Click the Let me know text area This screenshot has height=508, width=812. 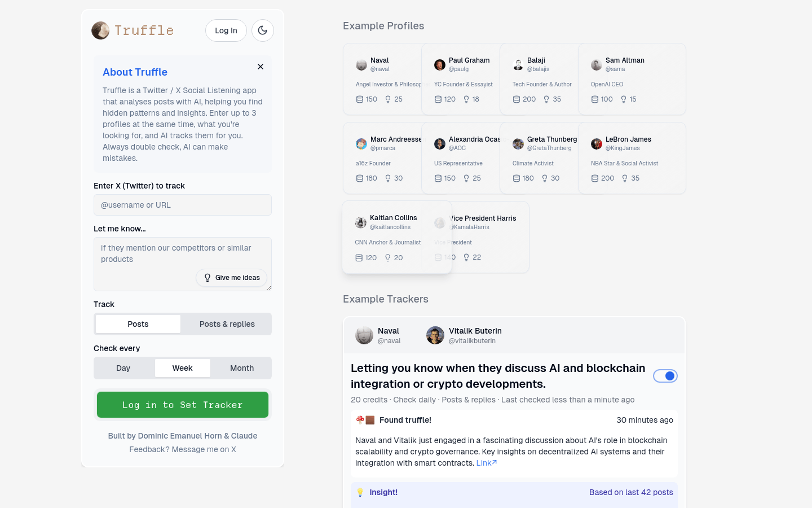pos(183,264)
